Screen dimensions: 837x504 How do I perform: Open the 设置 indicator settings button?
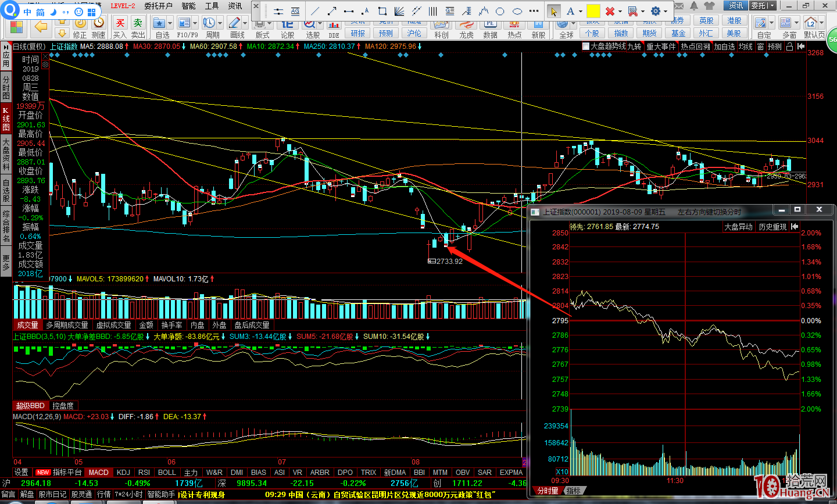click(x=22, y=473)
